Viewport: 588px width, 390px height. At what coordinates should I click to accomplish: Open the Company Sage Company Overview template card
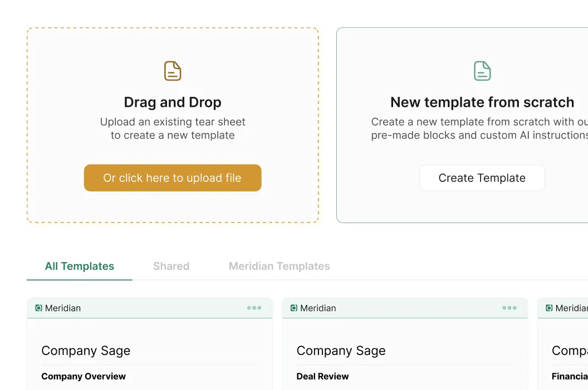(x=149, y=350)
